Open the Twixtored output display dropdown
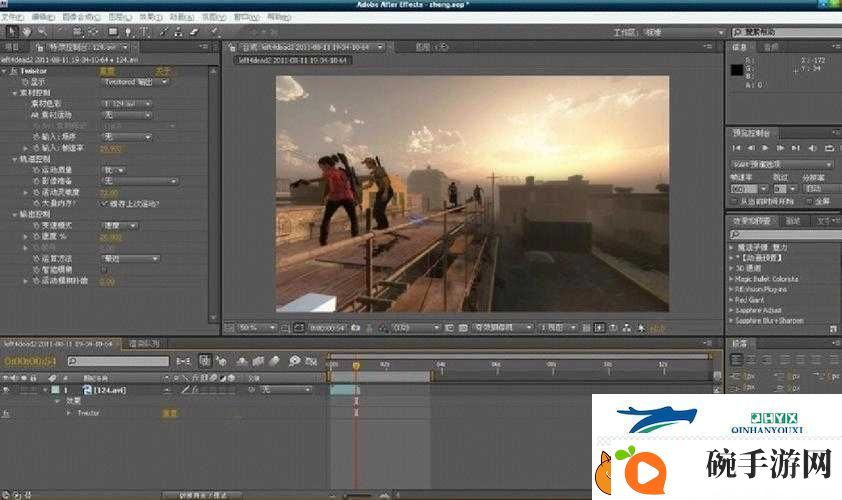The width and height of the screenshot is (842, 500). (135, 82)
